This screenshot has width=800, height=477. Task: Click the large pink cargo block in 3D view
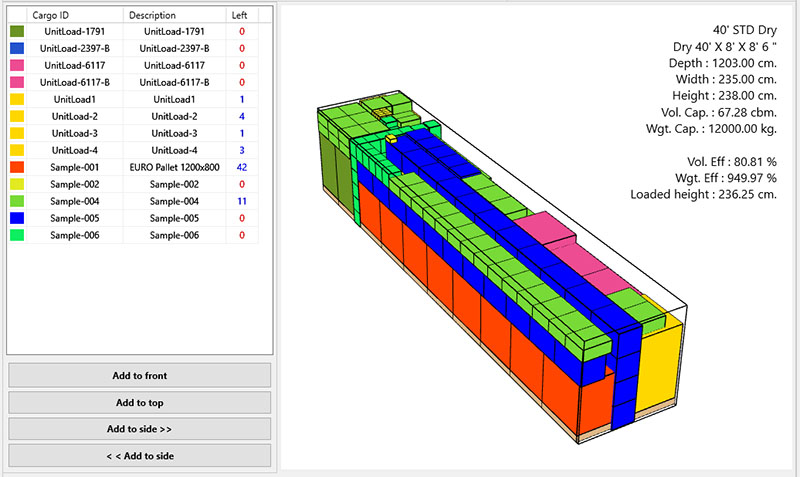[x=544, y=229]
